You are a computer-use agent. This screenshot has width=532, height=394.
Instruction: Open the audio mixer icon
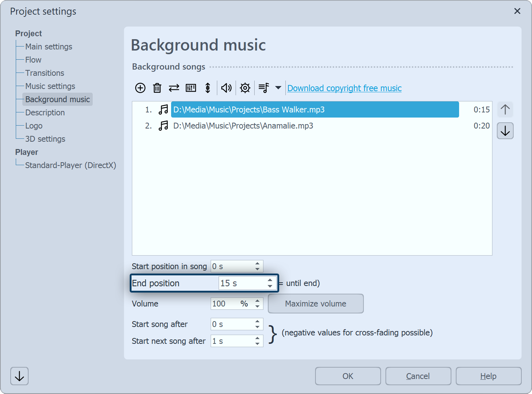(191, 88)
